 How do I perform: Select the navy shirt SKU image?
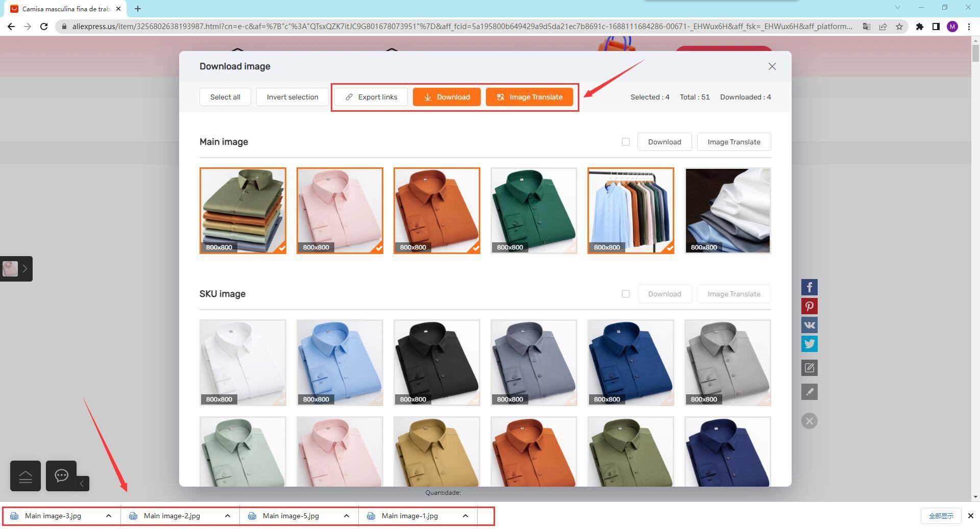tap(728, 451)
